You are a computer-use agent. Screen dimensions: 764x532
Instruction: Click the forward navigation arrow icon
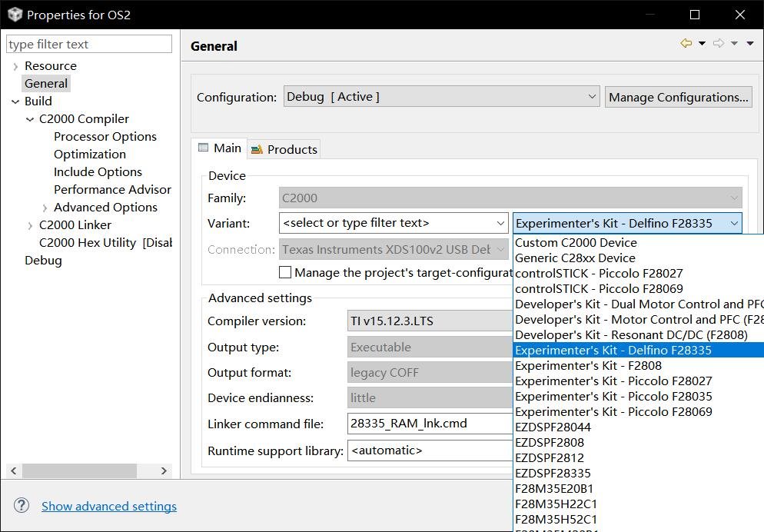coord(719,44)
